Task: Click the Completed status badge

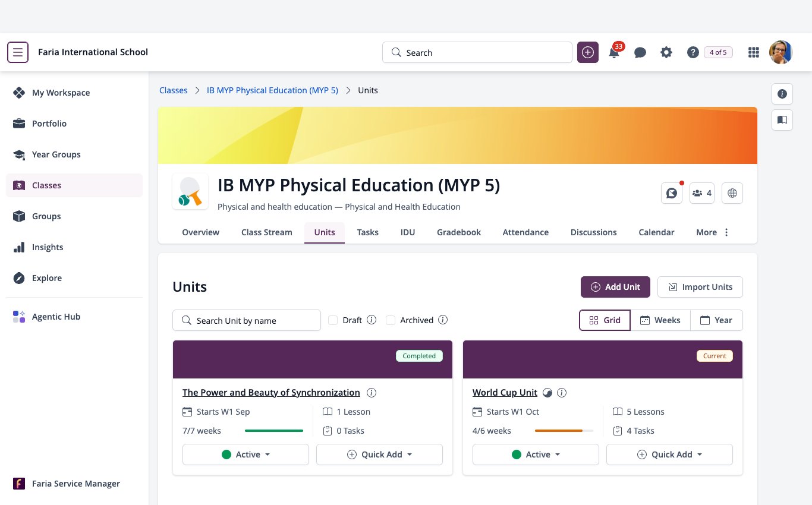Action: [419, 356]
